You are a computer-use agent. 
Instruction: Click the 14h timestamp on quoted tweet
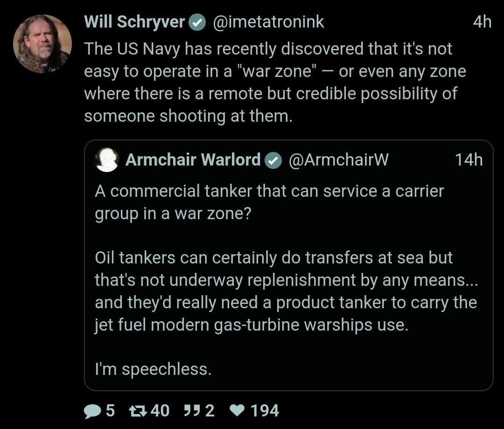[469, 160]
